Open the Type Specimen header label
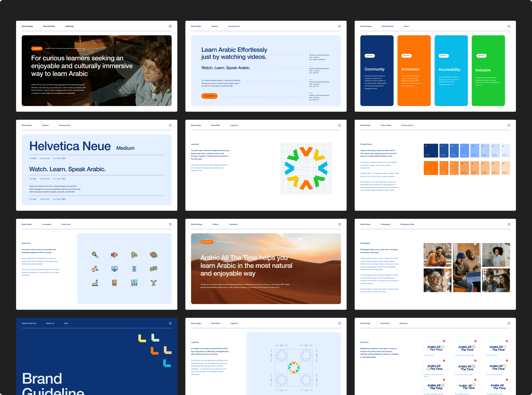 pos(234,26)
